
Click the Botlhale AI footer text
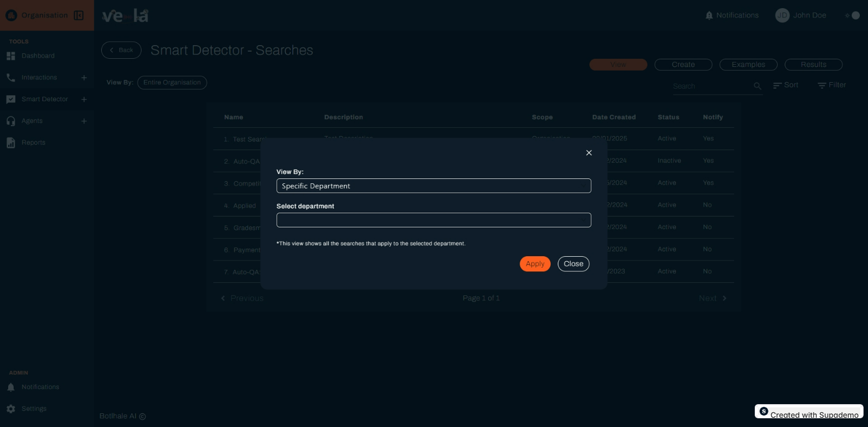[x=122, y=416]
